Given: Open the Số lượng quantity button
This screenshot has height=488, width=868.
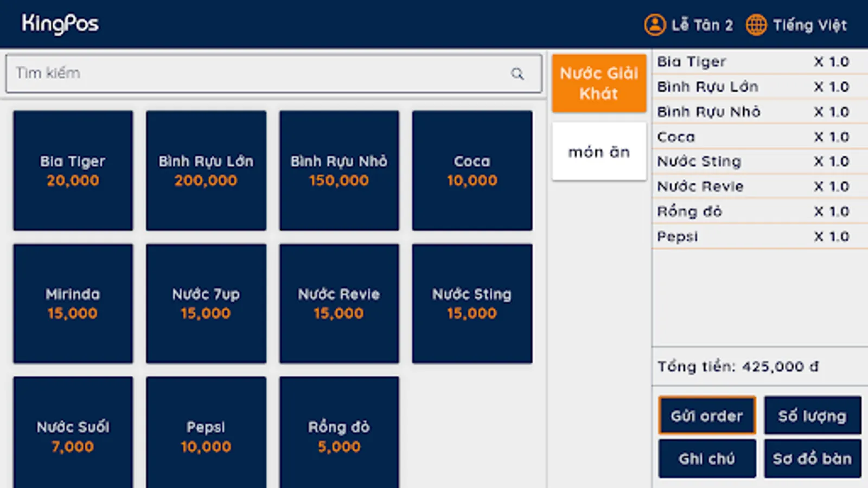Looking at the screenshot, I should pos(813,416).
